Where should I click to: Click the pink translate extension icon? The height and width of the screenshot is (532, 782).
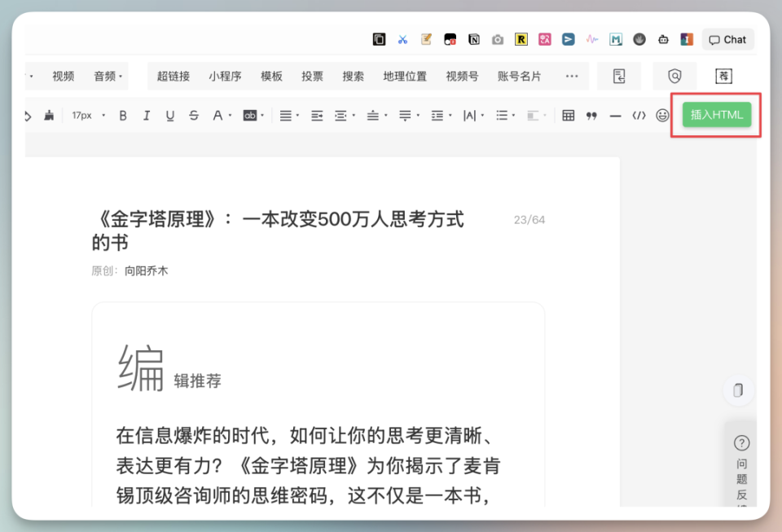(x=545, y=39)
